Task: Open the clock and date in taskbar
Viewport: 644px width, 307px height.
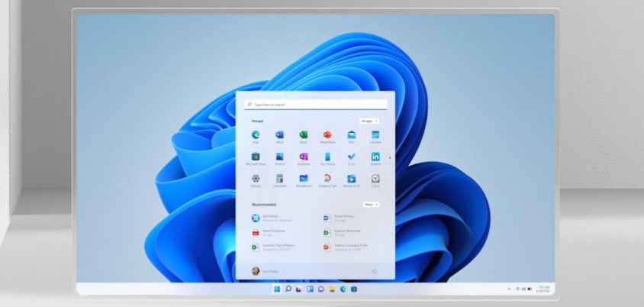Action: pos(544,289)
